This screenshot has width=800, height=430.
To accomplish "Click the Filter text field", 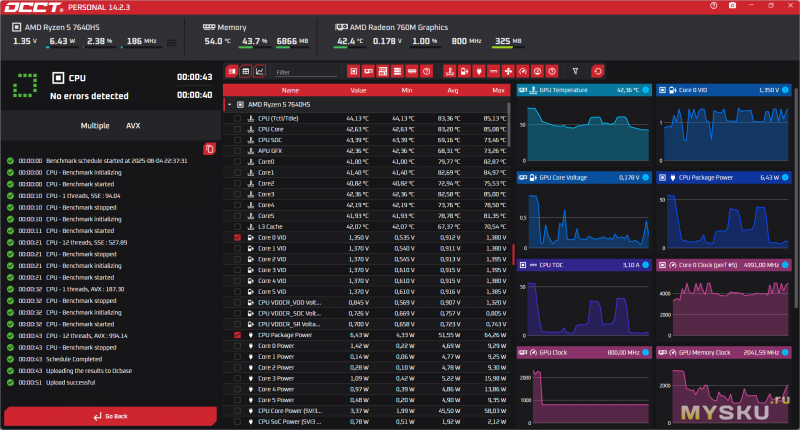I will click(306, 72).
